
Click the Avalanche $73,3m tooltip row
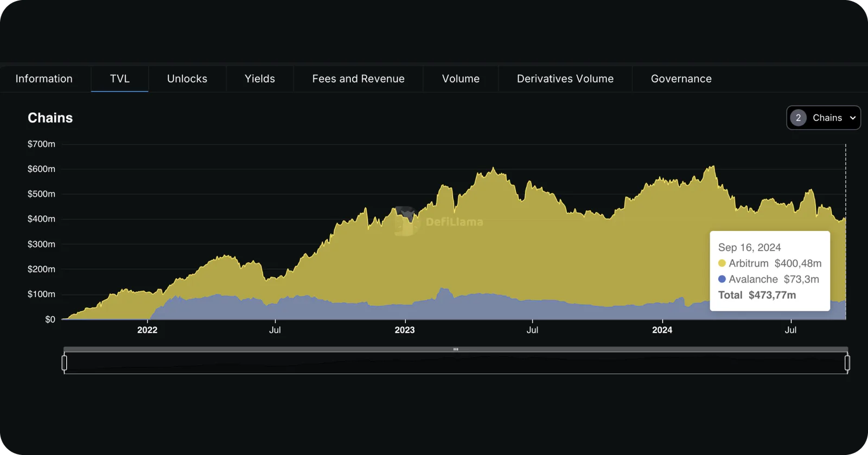769,279
